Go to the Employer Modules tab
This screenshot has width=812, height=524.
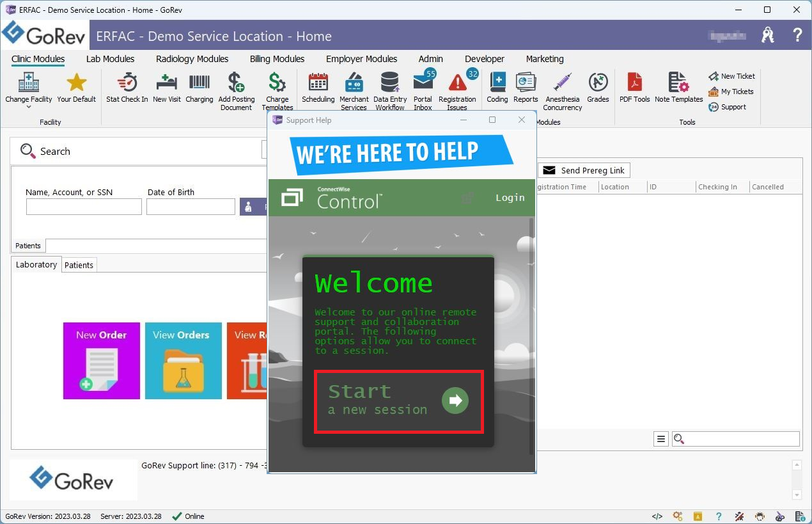[x=361, y=59]
